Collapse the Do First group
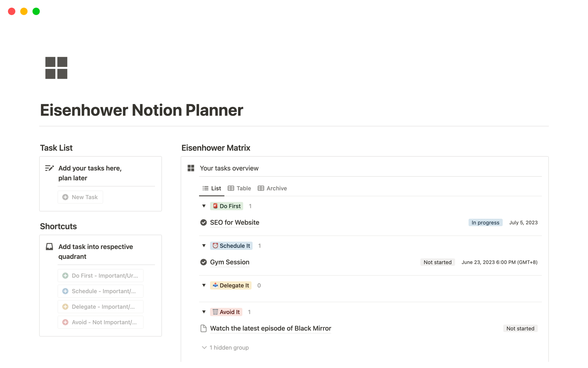 tap(204, 206)
